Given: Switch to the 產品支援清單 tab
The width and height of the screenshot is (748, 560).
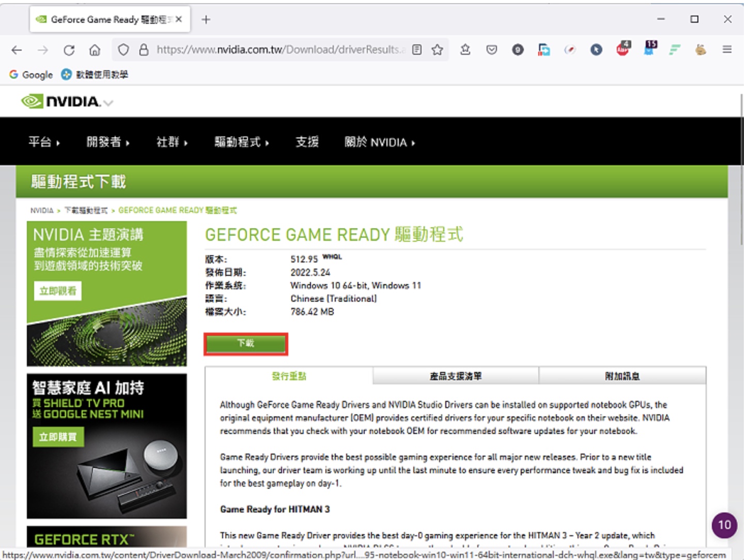Looking at the screenshot, I should pos(456,376).
